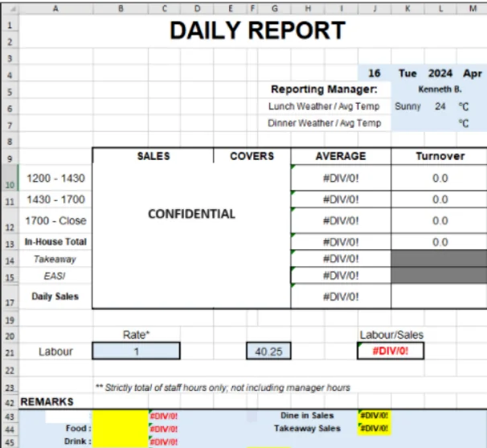Select row 10 header
This screenshot has height=448, width=487.
[10, 178]
